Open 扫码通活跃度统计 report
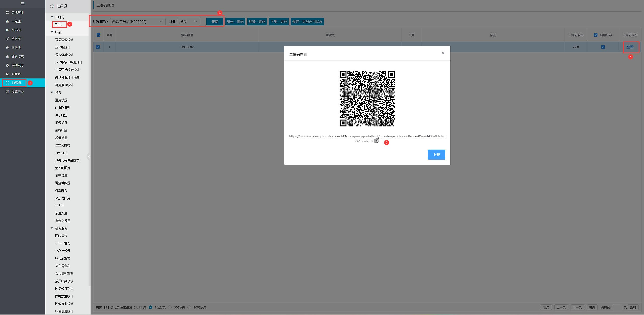The height and width of the screenshot is (315, 644). pyautogui.click(x=67, y=70)
